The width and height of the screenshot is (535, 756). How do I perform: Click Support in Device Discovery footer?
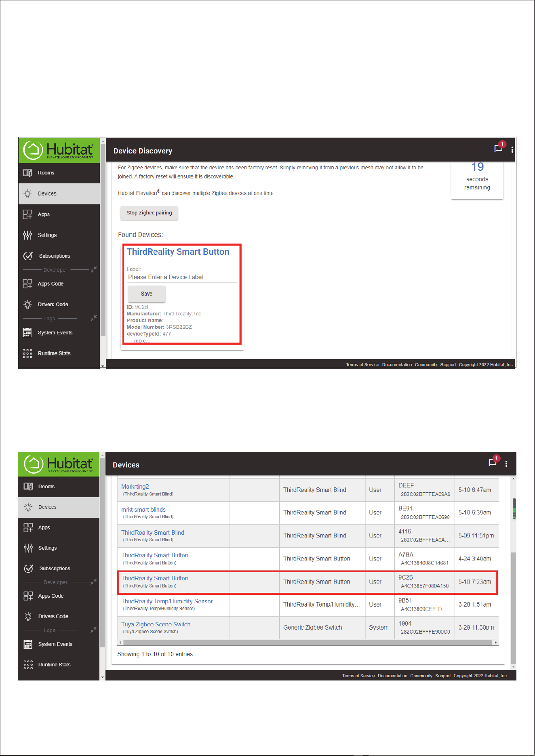point(448,365)
